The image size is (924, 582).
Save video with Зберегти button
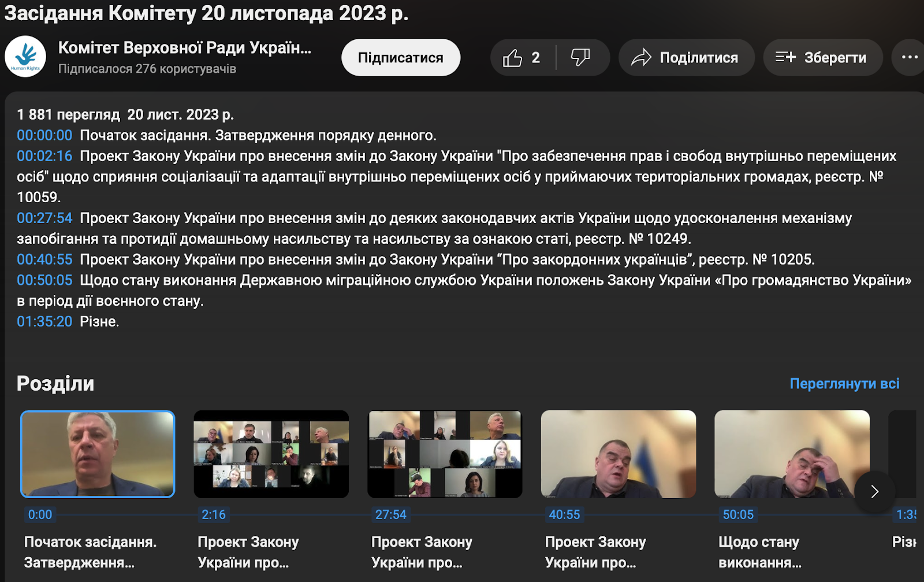pos(822,58)
